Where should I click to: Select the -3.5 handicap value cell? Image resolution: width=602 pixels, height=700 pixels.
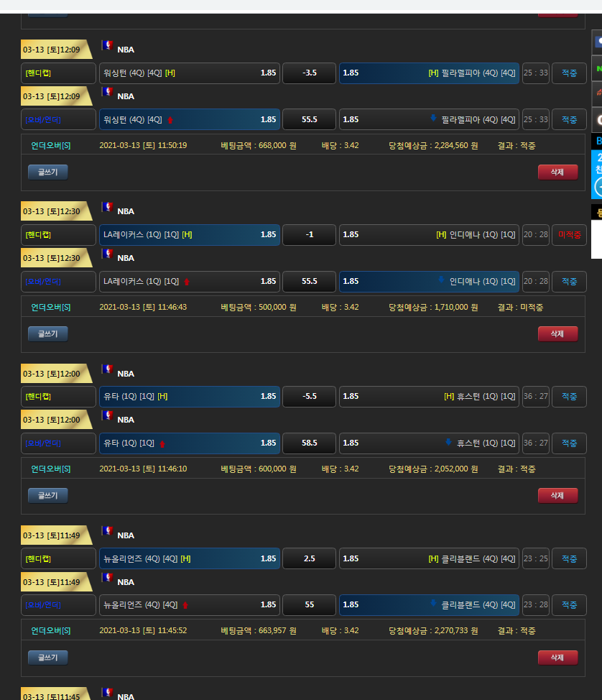coord(309,73)
